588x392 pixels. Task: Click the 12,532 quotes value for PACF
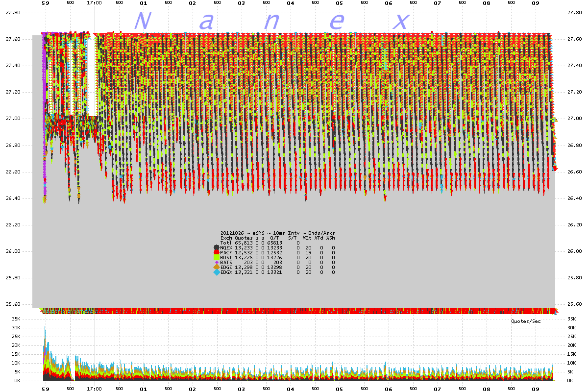point(244,253)
